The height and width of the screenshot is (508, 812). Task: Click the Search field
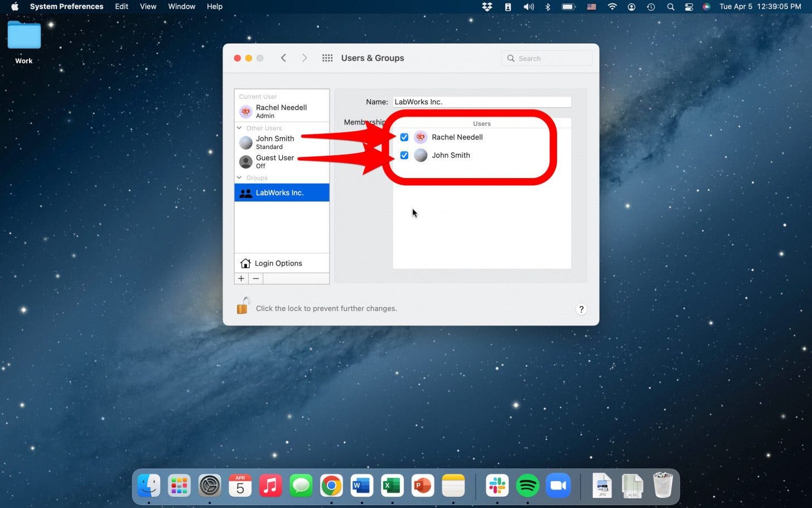(x=547, y=58)
